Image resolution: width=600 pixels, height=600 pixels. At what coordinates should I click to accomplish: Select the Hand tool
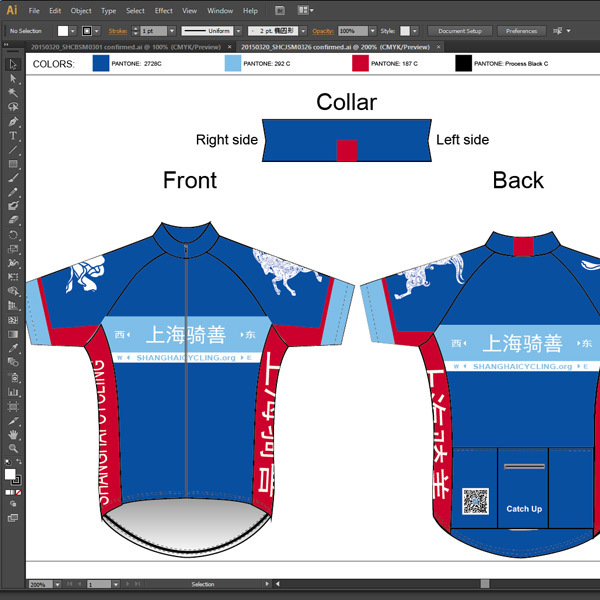coord(13,435)
